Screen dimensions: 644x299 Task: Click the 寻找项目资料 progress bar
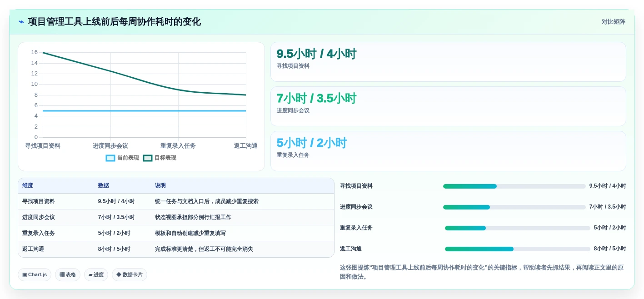(x=514, y=186)
